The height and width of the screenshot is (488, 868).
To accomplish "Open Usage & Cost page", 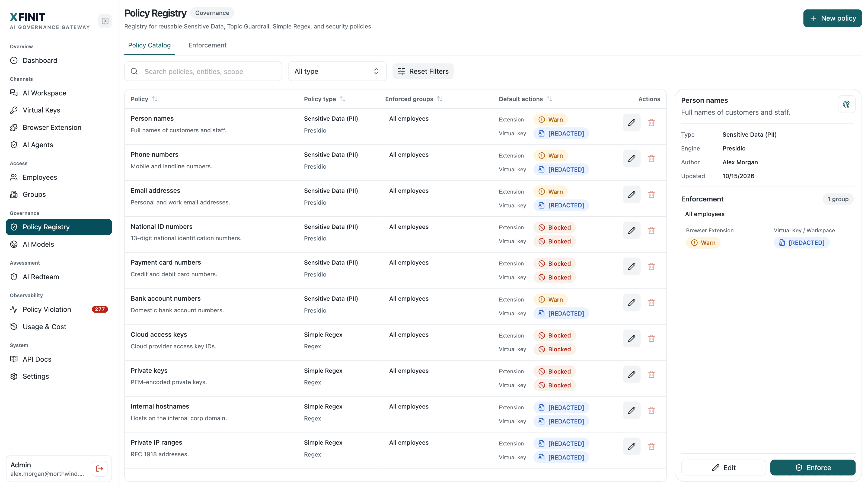I will [59, 327].
